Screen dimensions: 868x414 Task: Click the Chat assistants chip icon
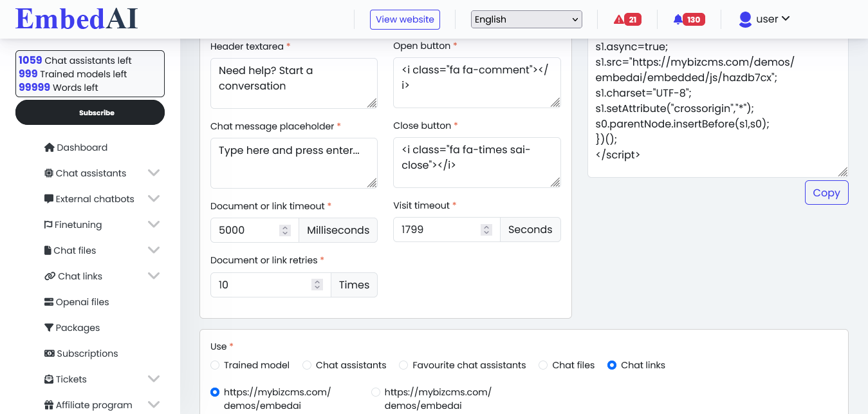(x=49, y=173)
